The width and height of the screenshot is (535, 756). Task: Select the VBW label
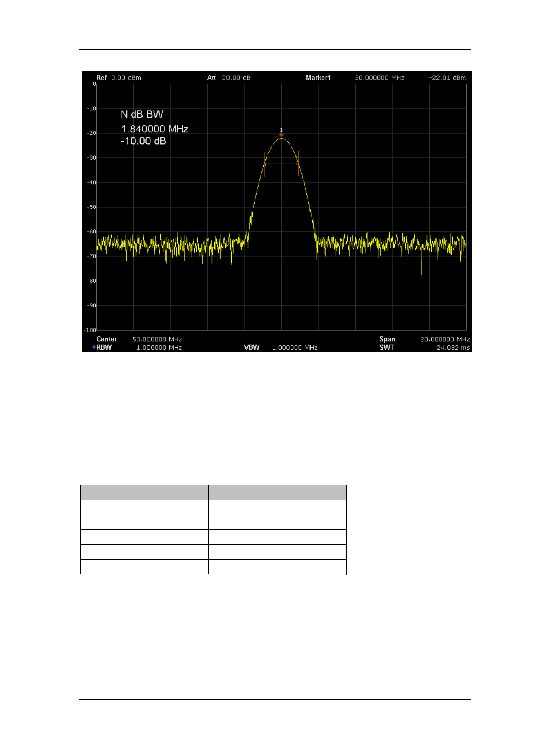(x=252, y=347)
